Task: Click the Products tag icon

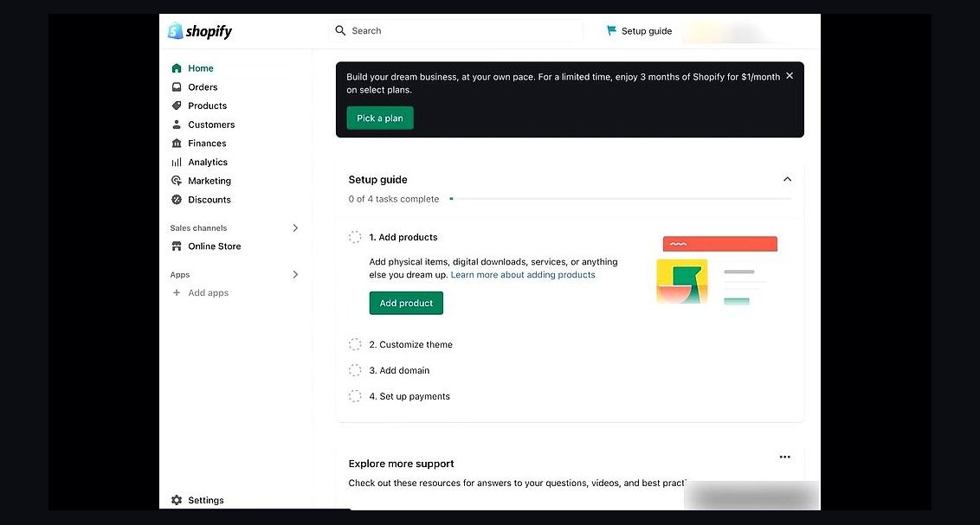Action: coord(177,106)
